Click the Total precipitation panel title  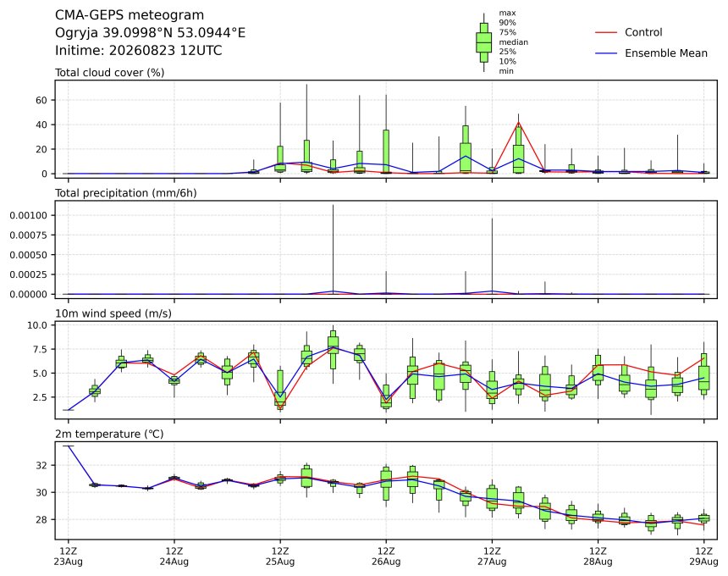pos(126,193)
